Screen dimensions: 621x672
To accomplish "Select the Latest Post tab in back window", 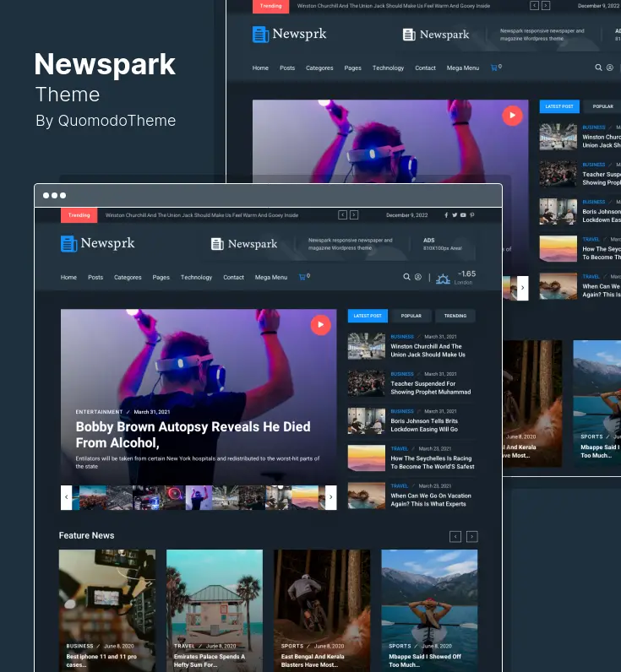I will point(559,106).
